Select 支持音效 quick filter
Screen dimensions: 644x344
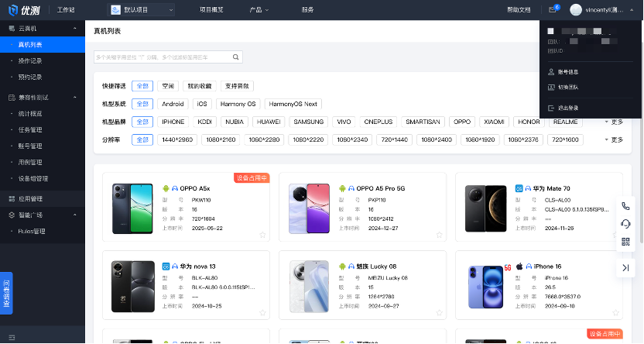(237, 86)
